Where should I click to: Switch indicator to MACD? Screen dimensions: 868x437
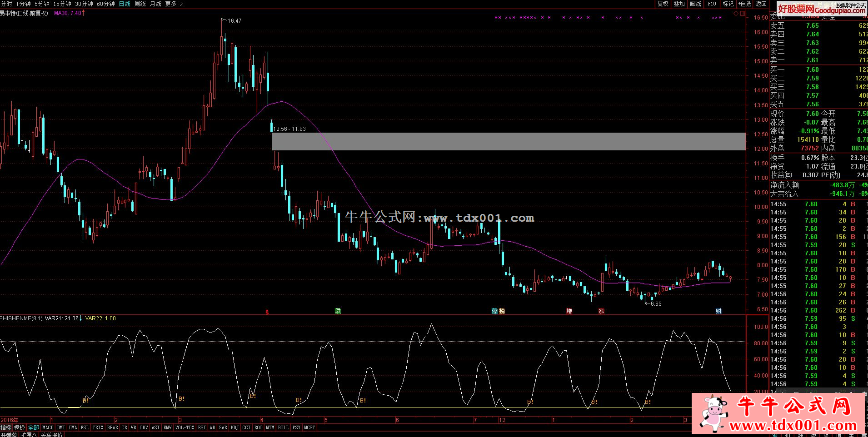pyautogui.click(x=48, y=427)
